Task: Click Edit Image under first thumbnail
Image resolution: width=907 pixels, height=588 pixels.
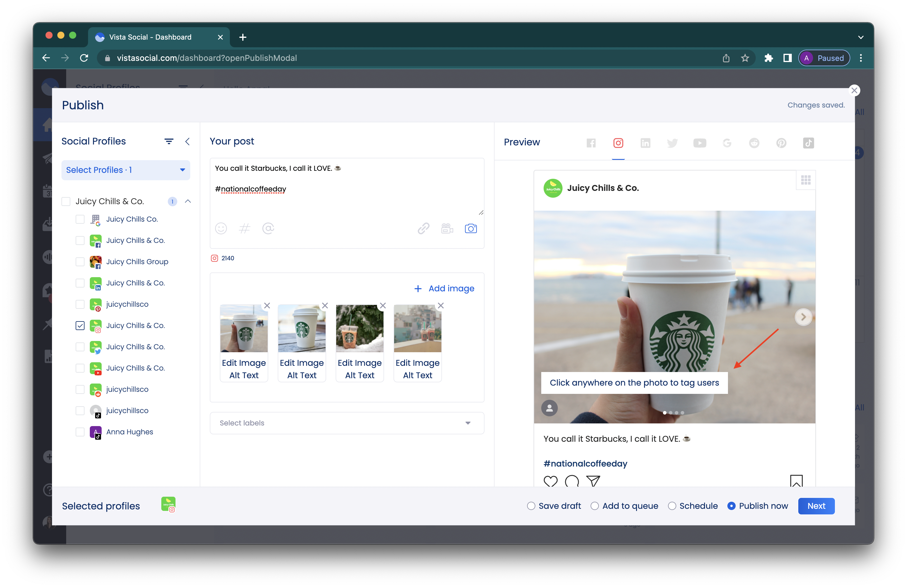Action: (244, 363)
